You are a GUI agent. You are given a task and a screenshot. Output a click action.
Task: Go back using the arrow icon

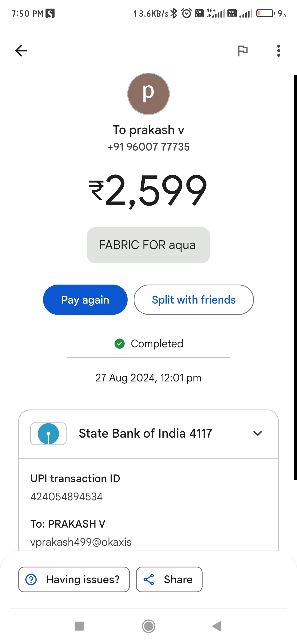(x=21, y=51)
